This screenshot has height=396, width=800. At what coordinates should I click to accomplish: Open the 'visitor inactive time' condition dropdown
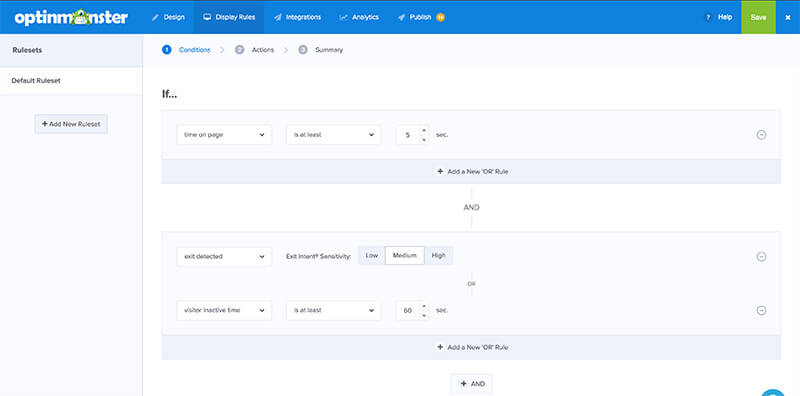224,310
